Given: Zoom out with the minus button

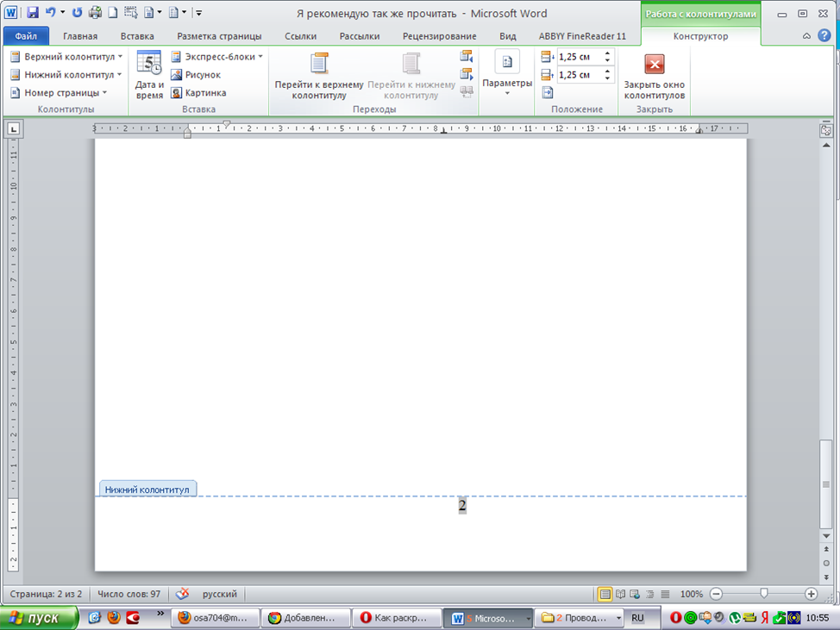Looking at the screenshot, I should tap(717, 594).
